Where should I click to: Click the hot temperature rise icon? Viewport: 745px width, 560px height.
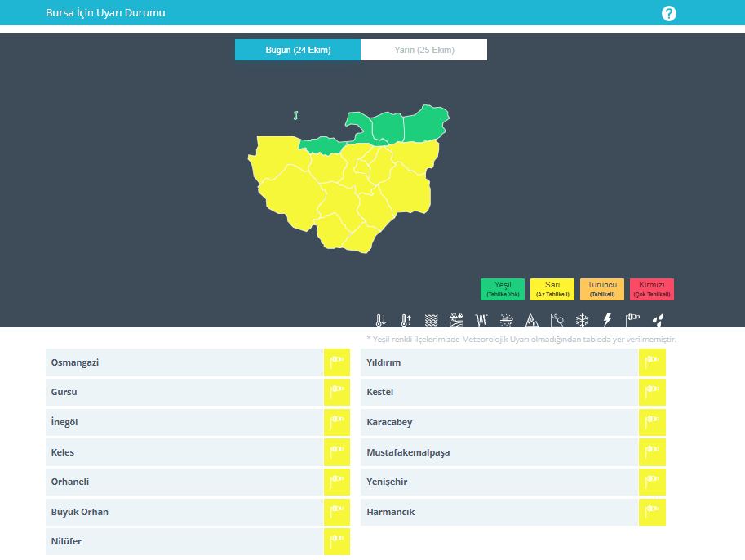coord(406,320)
